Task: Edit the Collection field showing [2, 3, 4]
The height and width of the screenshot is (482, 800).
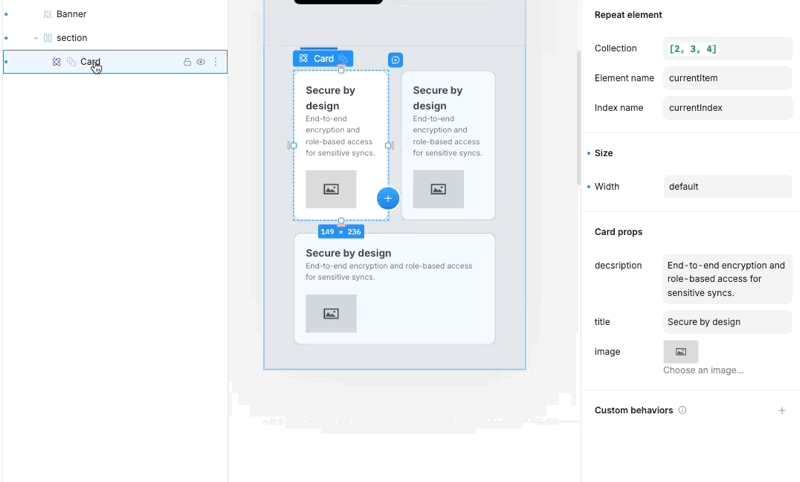Action: 727,48
